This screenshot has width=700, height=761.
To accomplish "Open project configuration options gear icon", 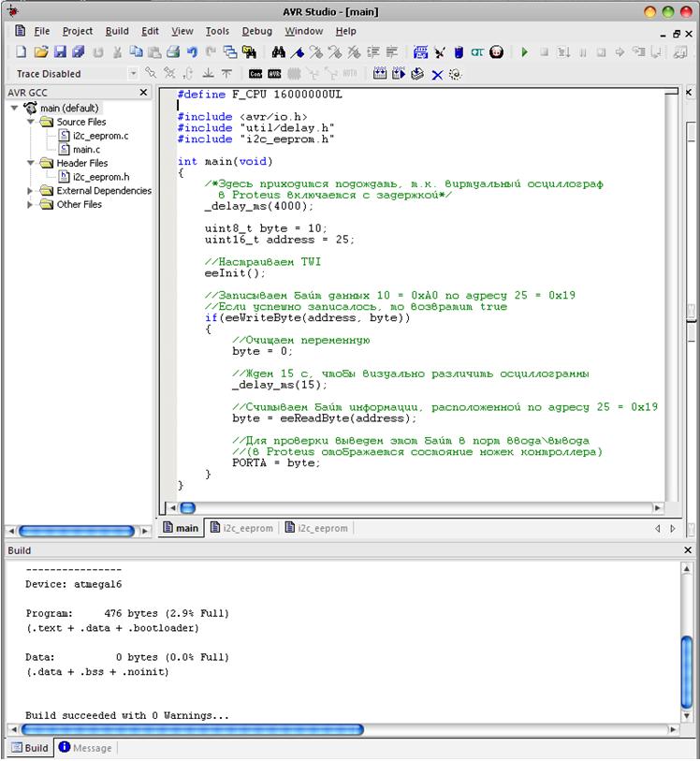I will click(x=455, y=74).
